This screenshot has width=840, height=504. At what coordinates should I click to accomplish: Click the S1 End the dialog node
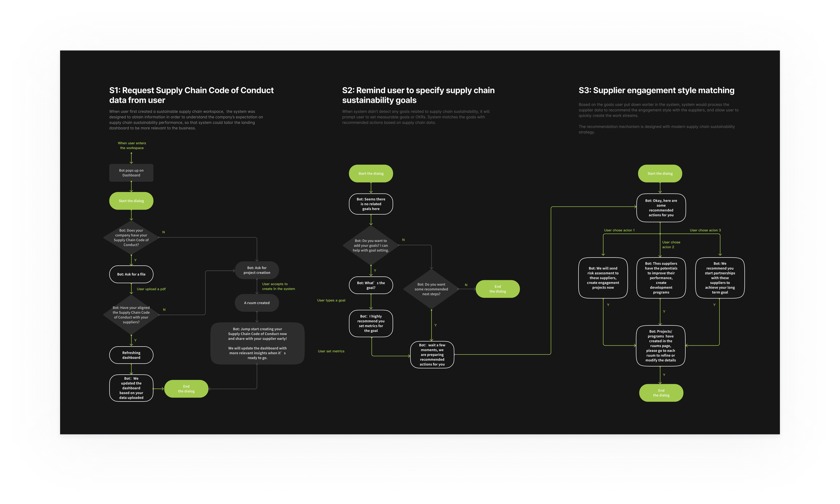186,388
